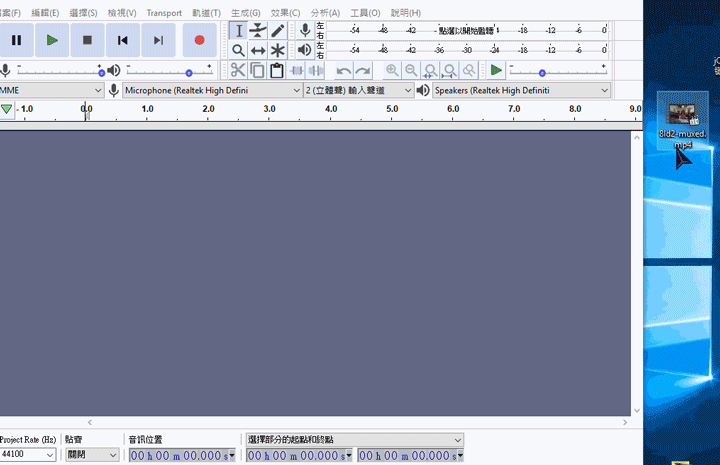This screenshot has height=465, width=720.
Task: Open the 軌道(T) menu
Action: pos(206,13)
